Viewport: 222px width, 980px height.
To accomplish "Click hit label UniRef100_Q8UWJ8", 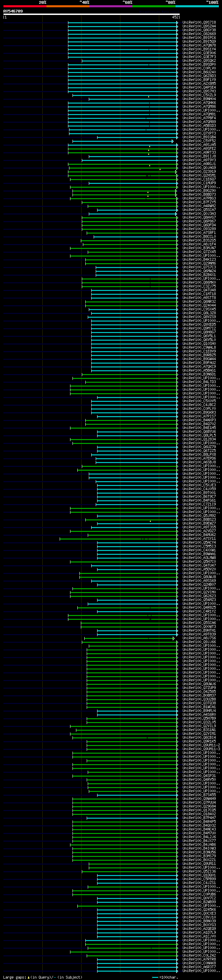I will [x=199, y=577].
